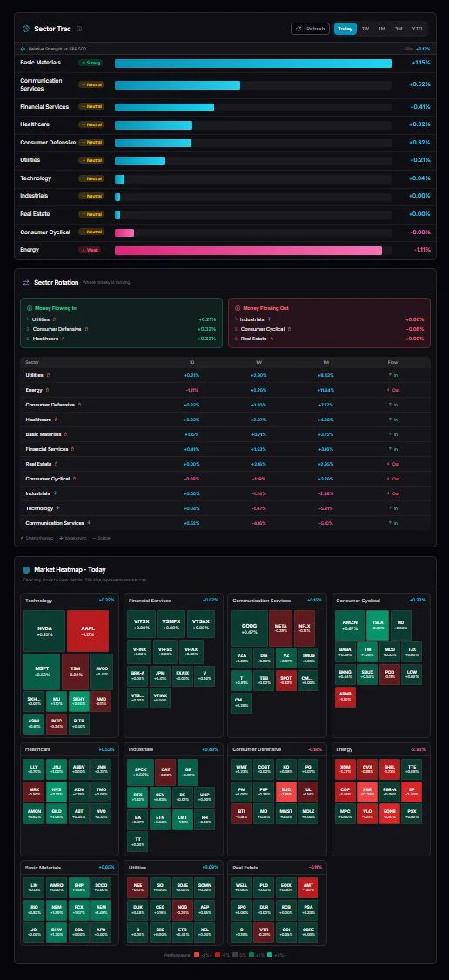Click strengthening icon in Financial Services table row
Image resolution: width=449 pixels, height=980 pixels.
click(74, 449)
